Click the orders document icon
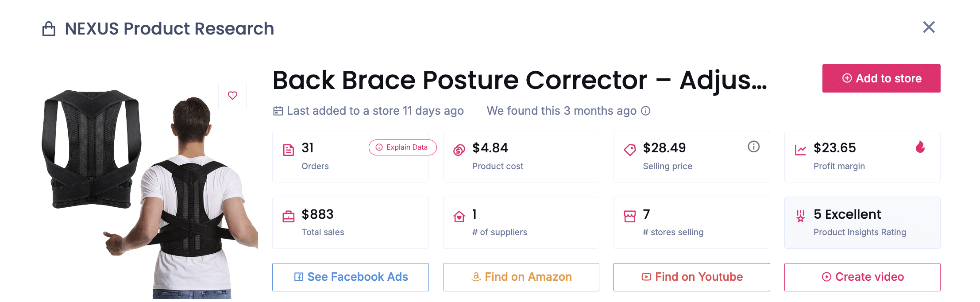This screenshot has height=302, width=980. [x=288, y=150]
